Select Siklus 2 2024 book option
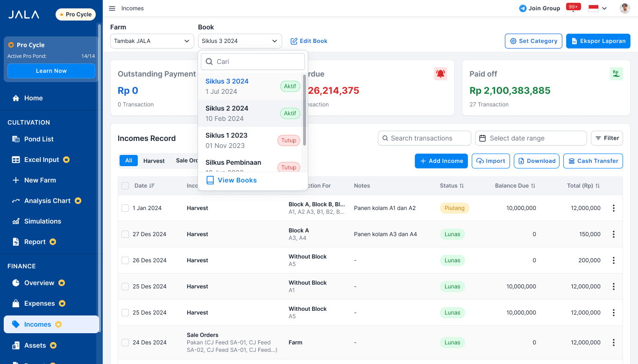Image resolution: width=638 pixels, height=364 pixels. pos(250,113)
